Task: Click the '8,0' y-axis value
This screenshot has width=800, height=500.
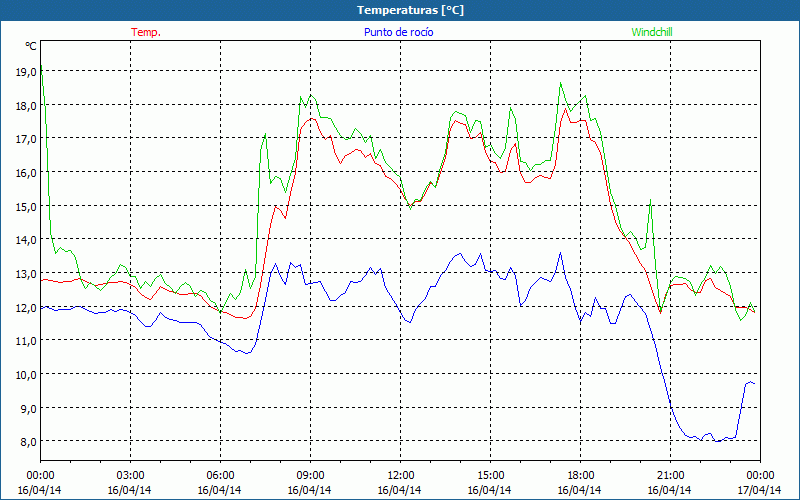Action: pos(29,442)
